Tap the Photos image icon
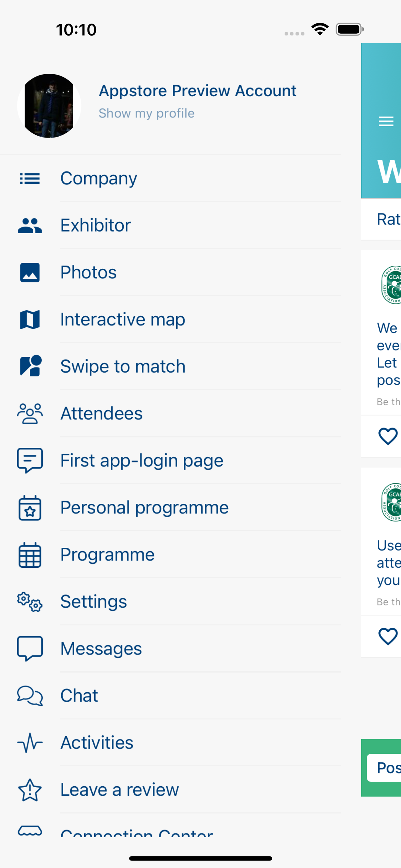The width and height of the screenshot is (401, 868). 30,273
